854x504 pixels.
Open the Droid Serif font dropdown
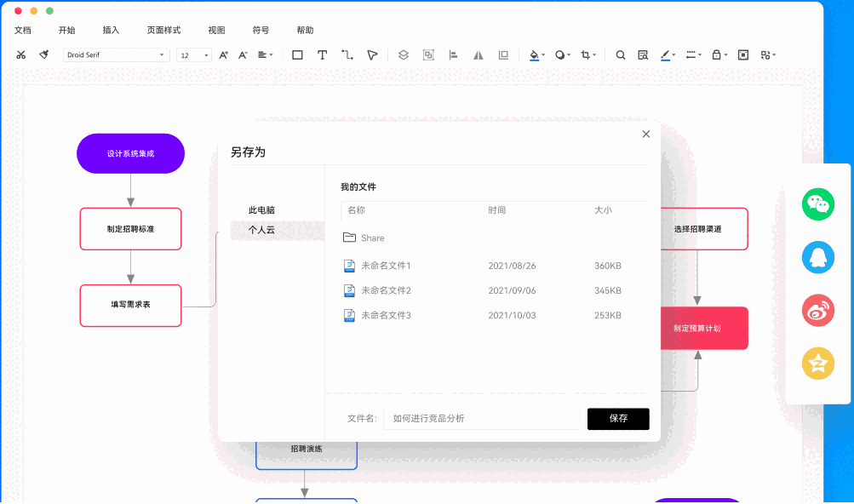[x=117, y=54]
